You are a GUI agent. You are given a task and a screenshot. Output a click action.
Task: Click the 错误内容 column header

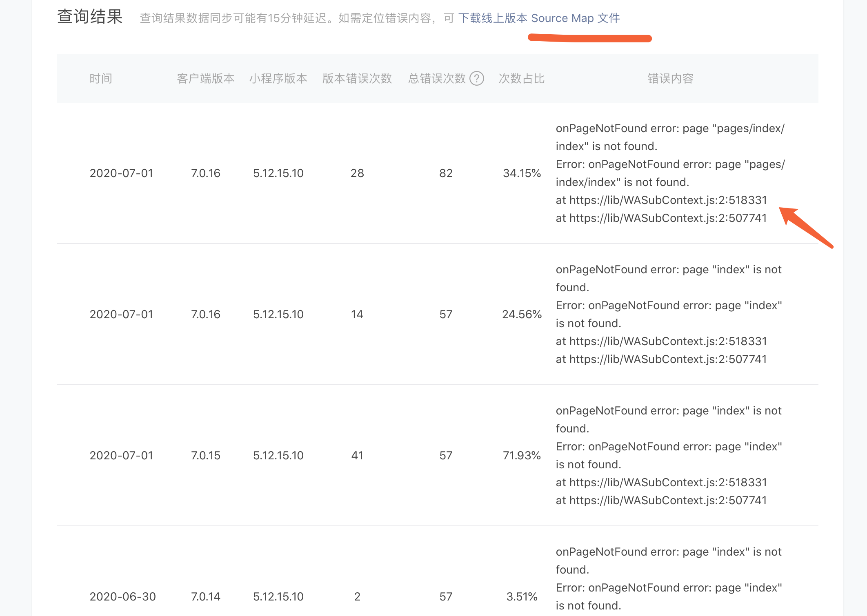670,78
